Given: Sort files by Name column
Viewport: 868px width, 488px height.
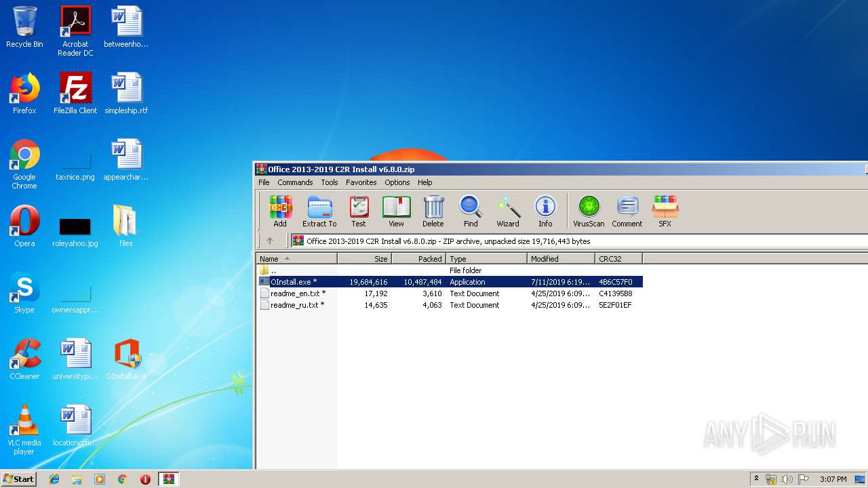Looking at the screenshot, I should 297,258.
